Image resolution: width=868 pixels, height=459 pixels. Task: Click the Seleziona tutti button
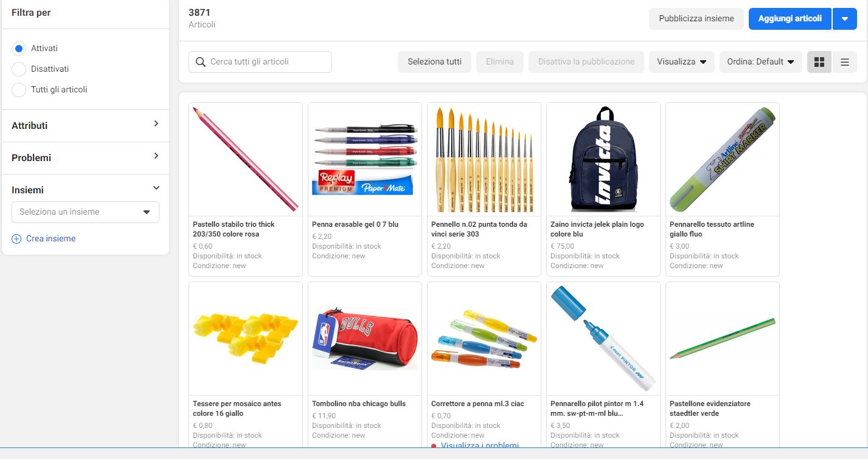(434, 61)
